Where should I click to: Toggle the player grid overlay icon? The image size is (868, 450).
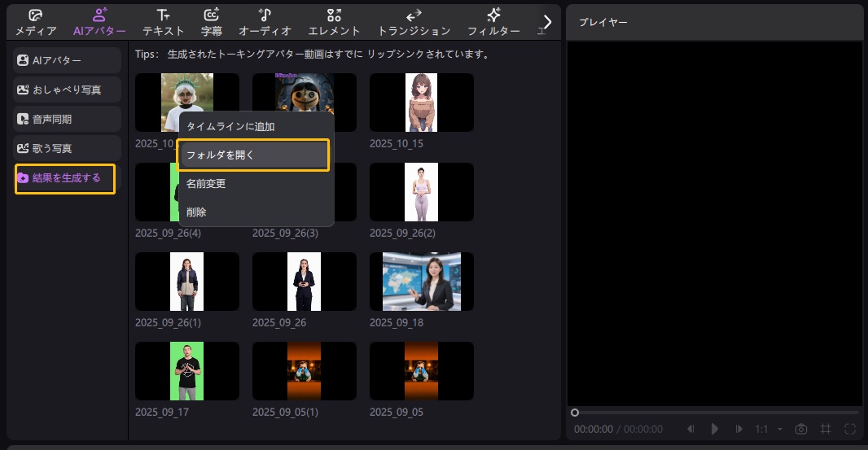pyautogui.click(x=825, y=429)
